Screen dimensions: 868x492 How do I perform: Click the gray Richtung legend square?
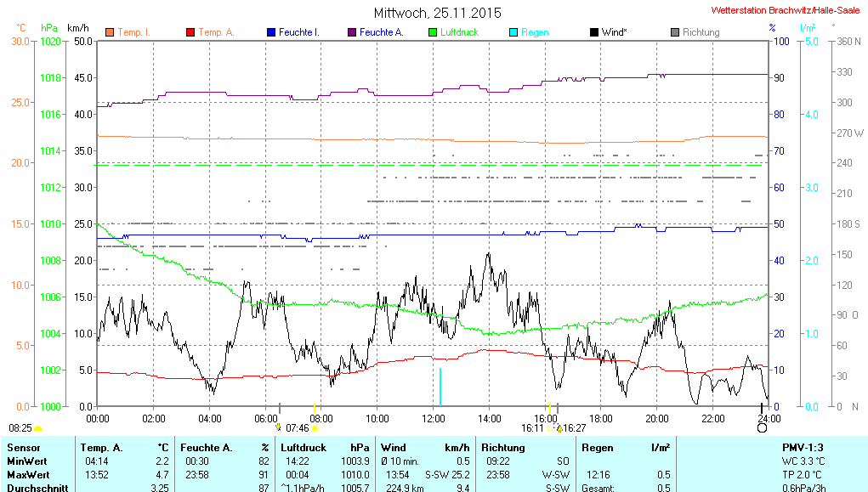[675, 32]
